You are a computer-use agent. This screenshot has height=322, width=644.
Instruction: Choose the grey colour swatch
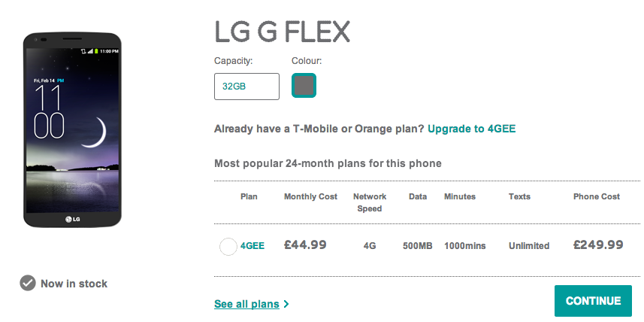click(304, 86)
